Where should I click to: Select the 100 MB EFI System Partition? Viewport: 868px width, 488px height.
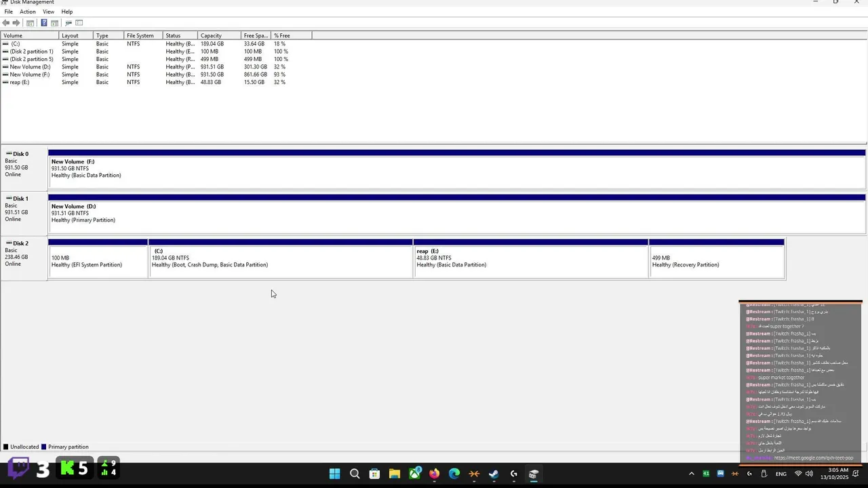98,259
